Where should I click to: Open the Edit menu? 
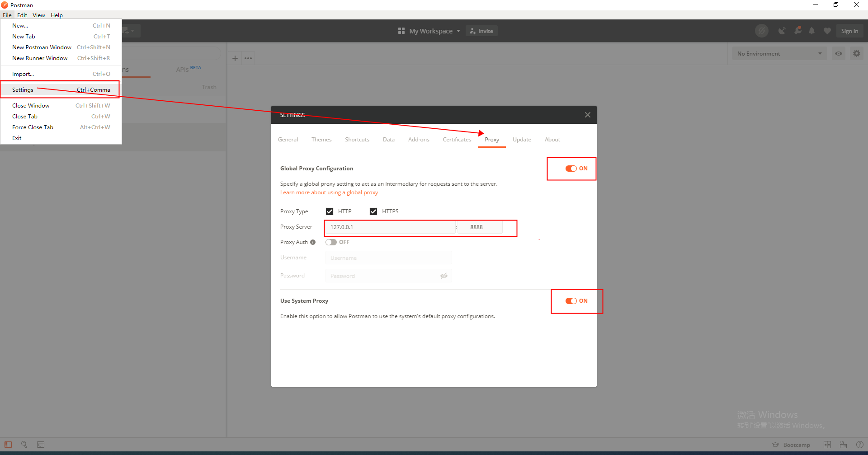coord(22,15)
